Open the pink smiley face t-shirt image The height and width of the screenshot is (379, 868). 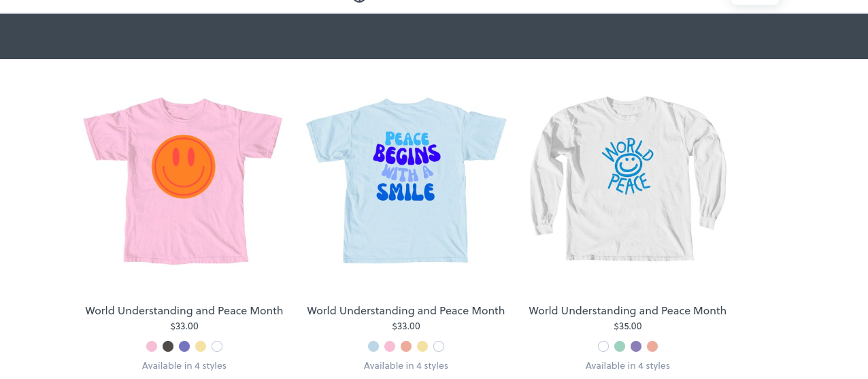pos(184,180)
